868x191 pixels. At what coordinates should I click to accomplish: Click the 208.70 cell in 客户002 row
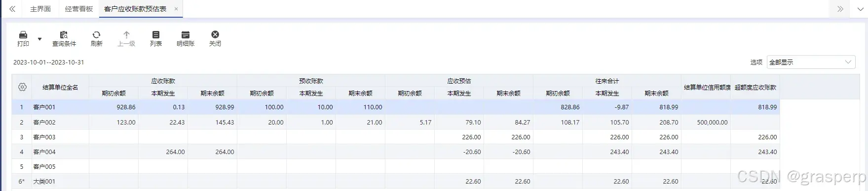(x=657, y=122)
